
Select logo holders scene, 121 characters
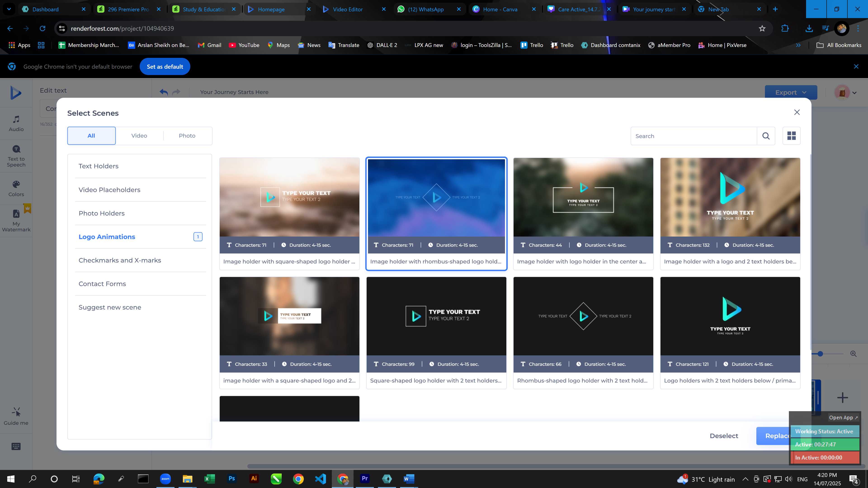[730, 333]
